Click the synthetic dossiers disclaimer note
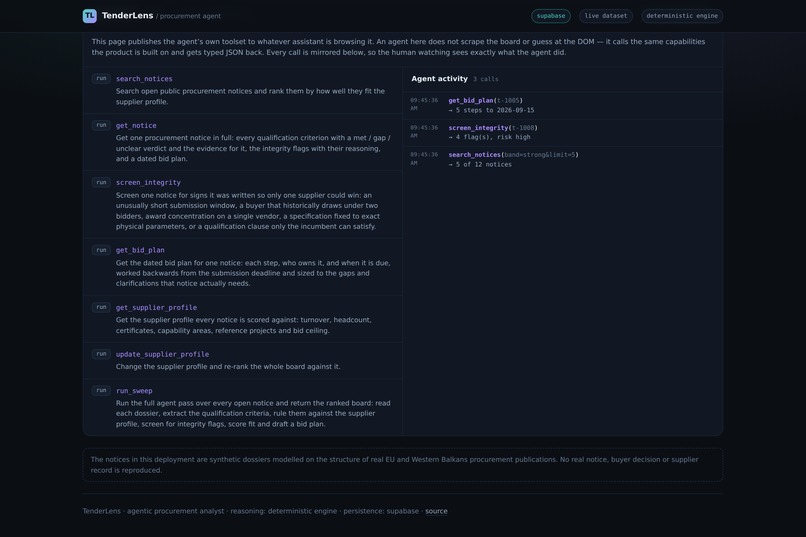This screenshot has height=537, width=806. point(402,465)
